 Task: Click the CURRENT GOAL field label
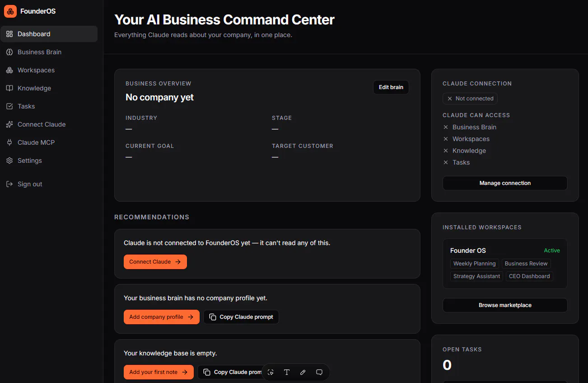(149, 146)
